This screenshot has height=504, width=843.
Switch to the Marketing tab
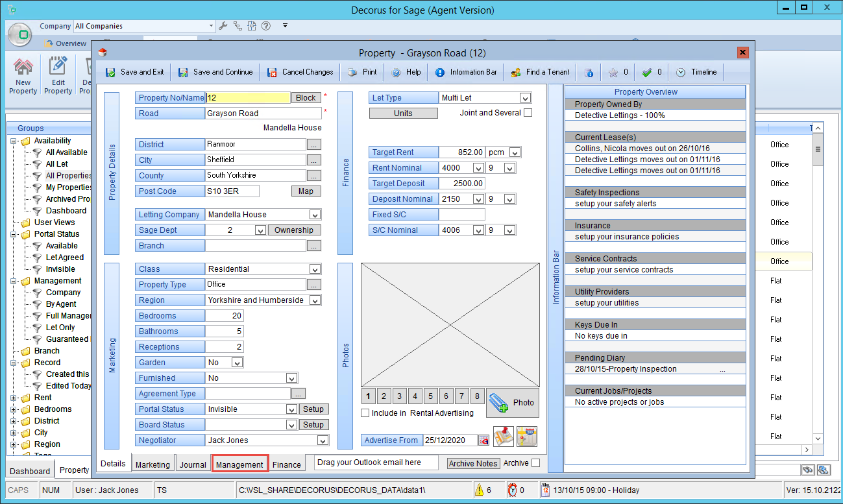(x=153, y=464)
